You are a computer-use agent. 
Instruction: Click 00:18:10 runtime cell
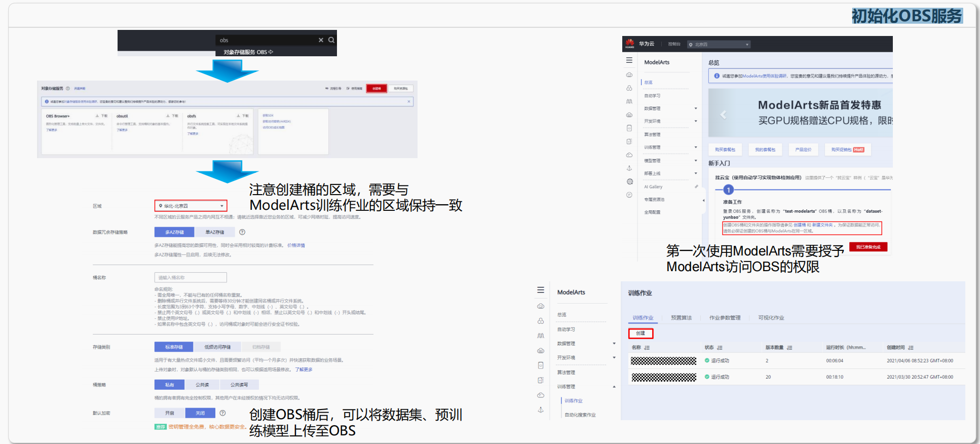(835, 377)
